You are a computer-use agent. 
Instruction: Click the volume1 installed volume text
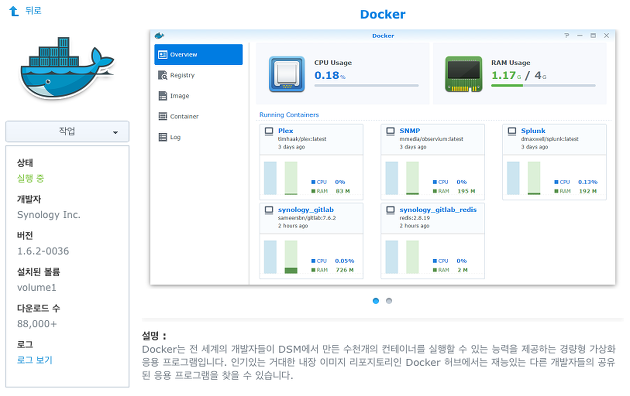pyautogui.click(x=37, y=288)
